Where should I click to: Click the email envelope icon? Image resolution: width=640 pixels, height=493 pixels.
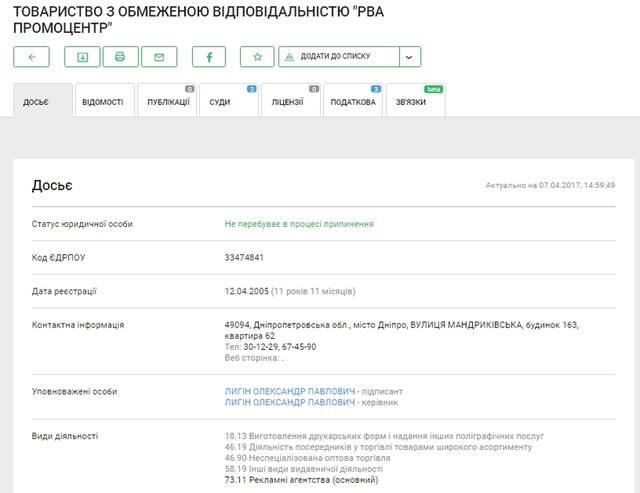pyautogui.click(x=159, y=57)
